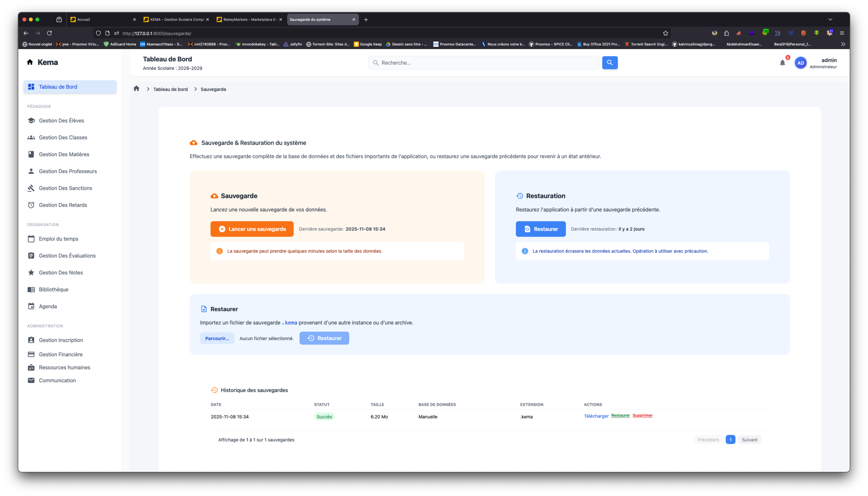
Task: Click the AD user avatar
Action: coord(801,63)
